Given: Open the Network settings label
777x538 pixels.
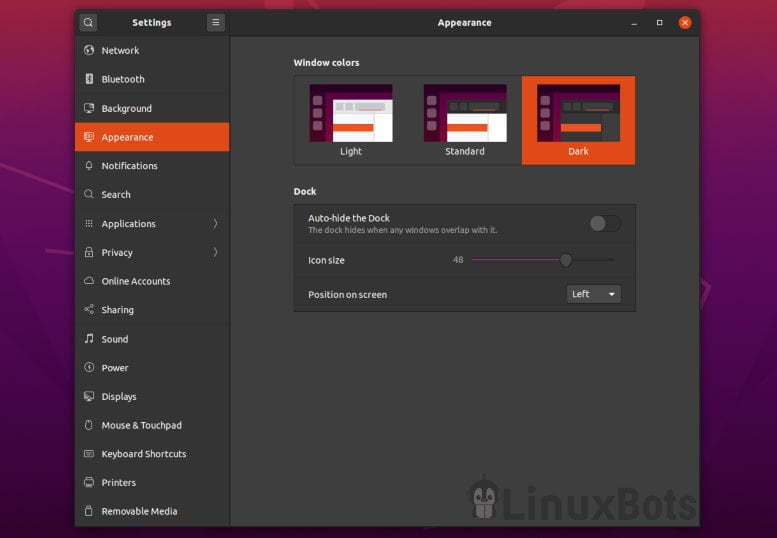Looking at the screenshot, I should (x=120, y=51).
